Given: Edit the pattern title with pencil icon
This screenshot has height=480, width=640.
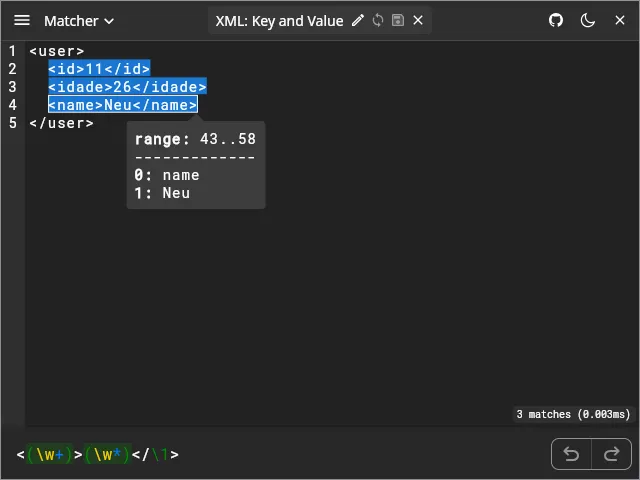Looking at the screenshot, I should tap(358, 20).
